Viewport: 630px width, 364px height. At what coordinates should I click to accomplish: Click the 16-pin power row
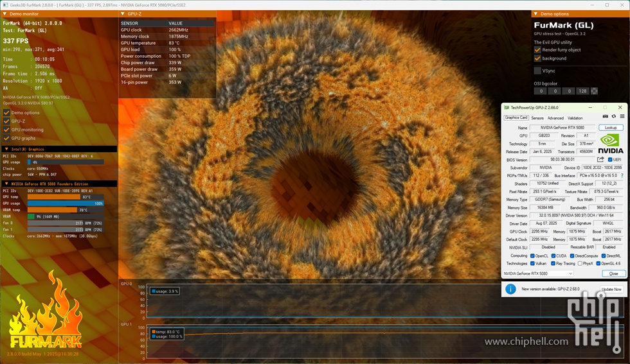pyautogui.click(x=166, y=82)
